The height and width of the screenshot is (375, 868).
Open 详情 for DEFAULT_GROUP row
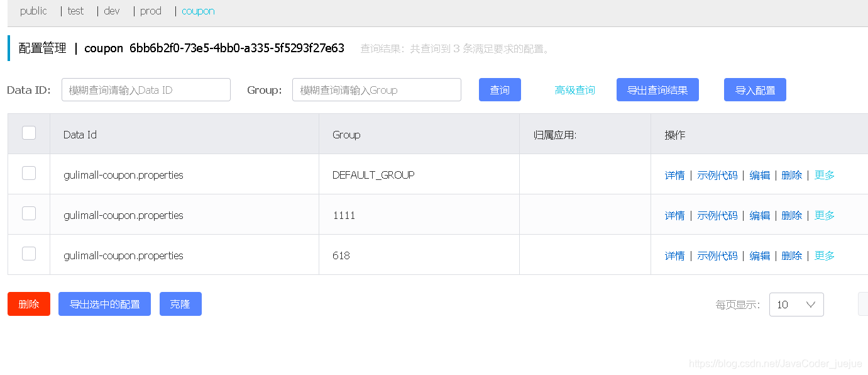pyautogui.click(x=674, y=175)
